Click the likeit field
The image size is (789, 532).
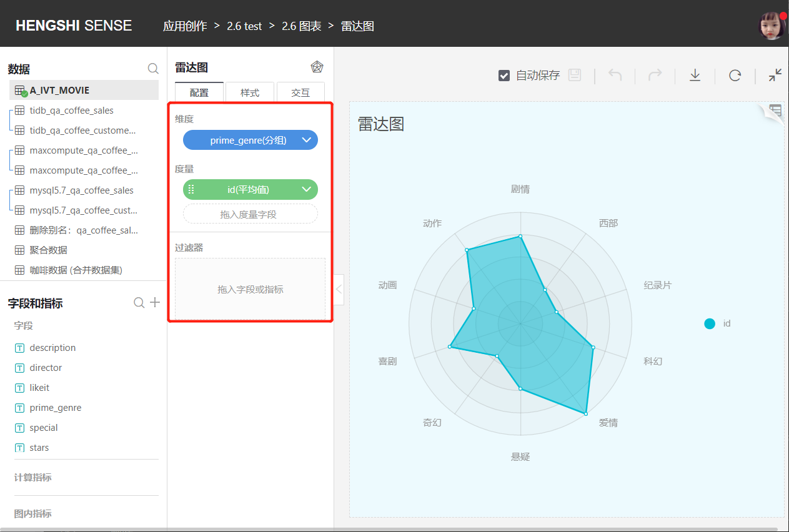click(39, 388)
